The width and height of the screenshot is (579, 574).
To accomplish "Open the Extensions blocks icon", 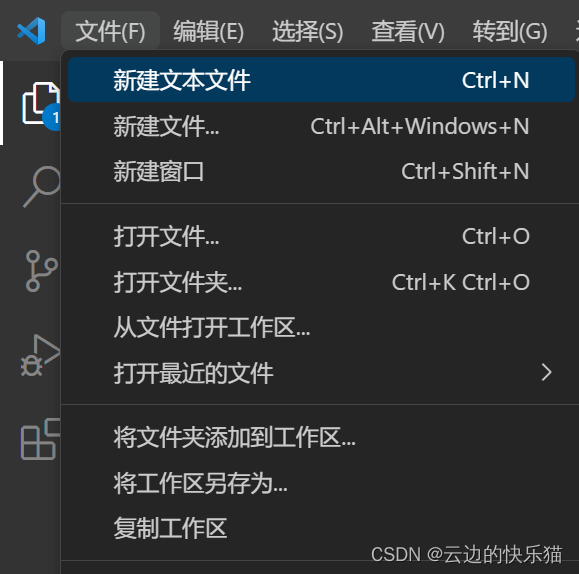I will tap(40, 439).
